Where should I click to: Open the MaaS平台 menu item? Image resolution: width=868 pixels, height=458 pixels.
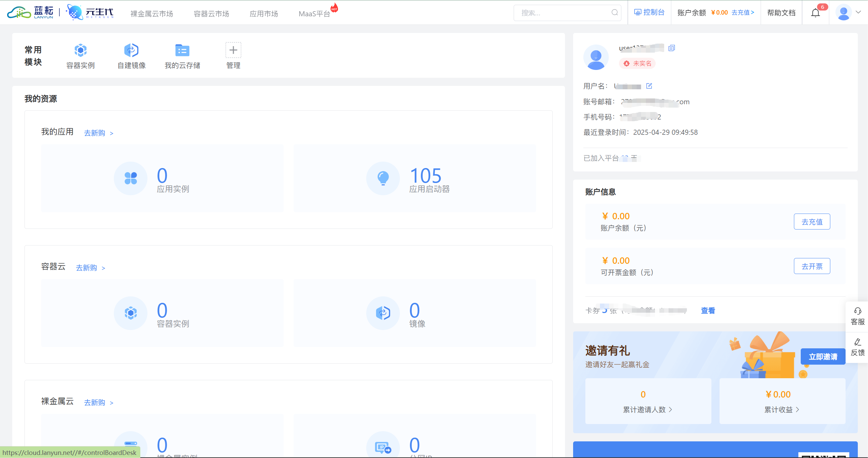point(314,14)
